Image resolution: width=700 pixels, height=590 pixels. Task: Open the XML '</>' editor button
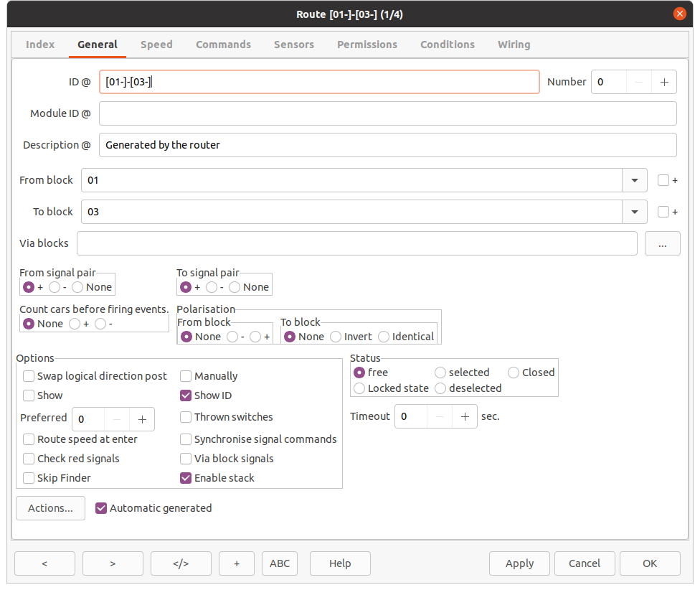pos(181,563)
